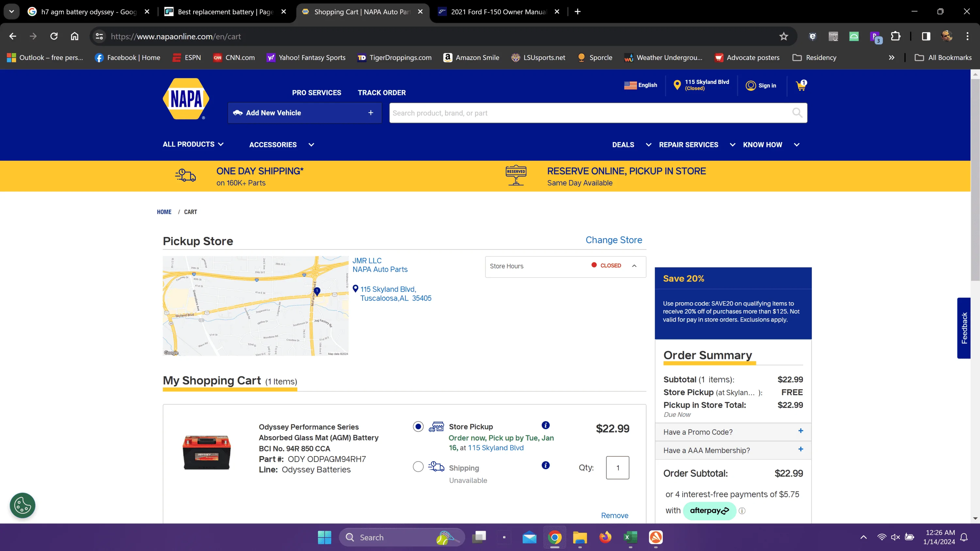The width and height of the screenshot is (980, 551).
Task: Open Chrome extensions puzzle icon
Action: [895, 37]
